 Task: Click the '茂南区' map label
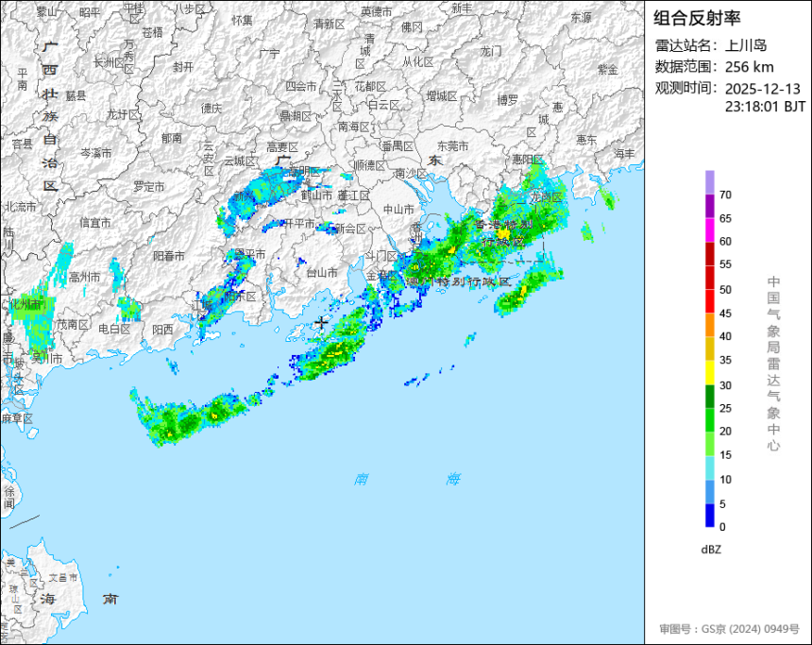[x=73, y=324]
